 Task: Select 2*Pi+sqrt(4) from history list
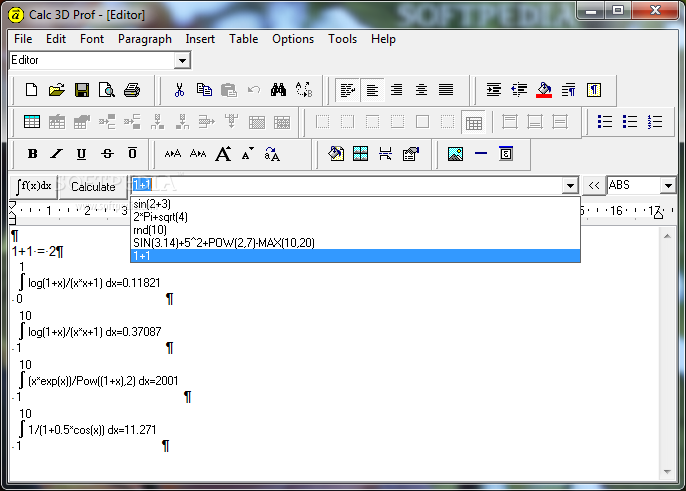point(355,217)
